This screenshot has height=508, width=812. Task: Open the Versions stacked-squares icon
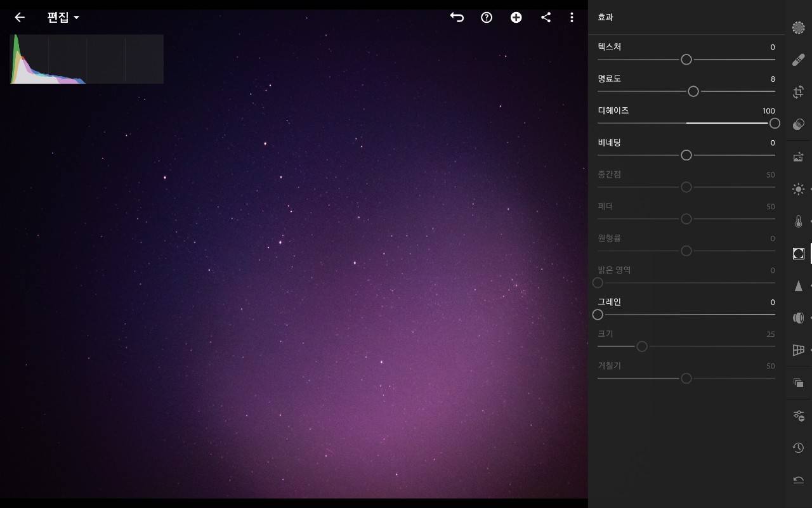[x=798, y=382]
